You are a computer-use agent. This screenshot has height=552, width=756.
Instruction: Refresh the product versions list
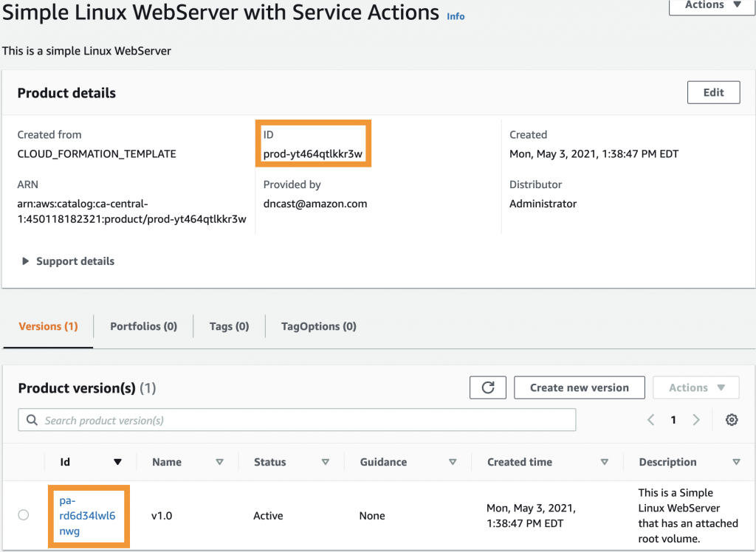pyautogui.click(x=487, y=387)
